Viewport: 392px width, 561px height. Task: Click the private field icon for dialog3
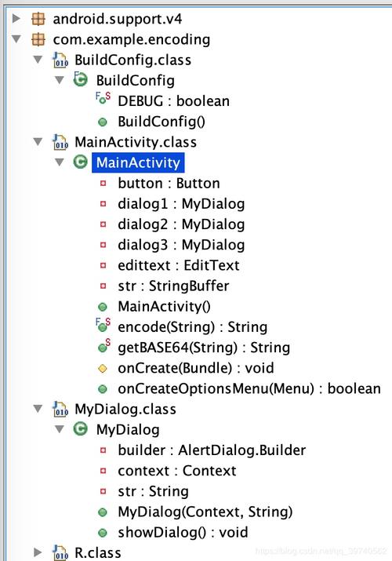click(103, 245)
